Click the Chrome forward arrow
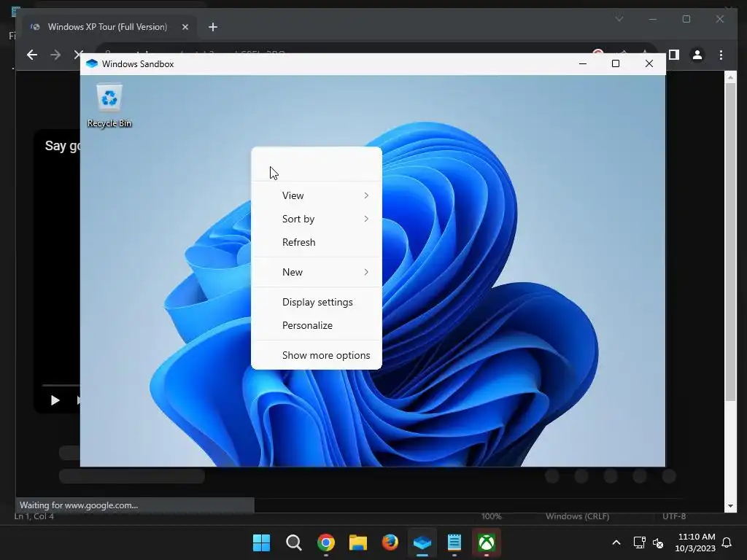The image size is (747, 560). point(55,55)
